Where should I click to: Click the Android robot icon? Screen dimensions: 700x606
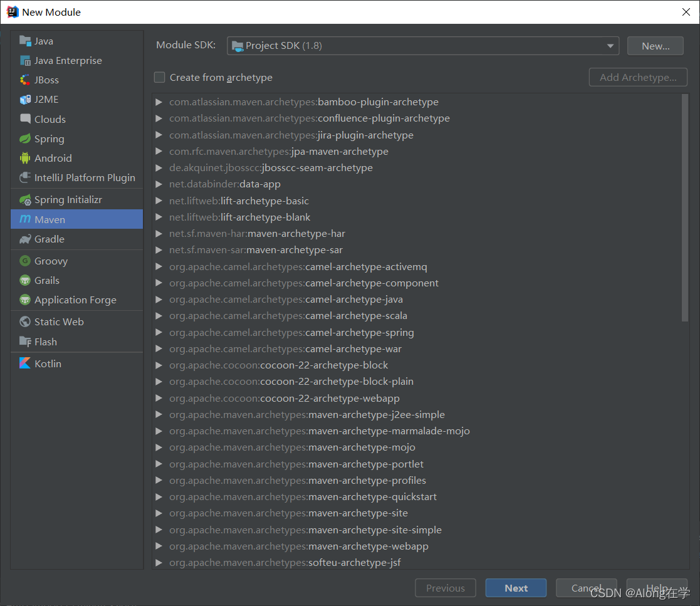(x=25, y=158)
